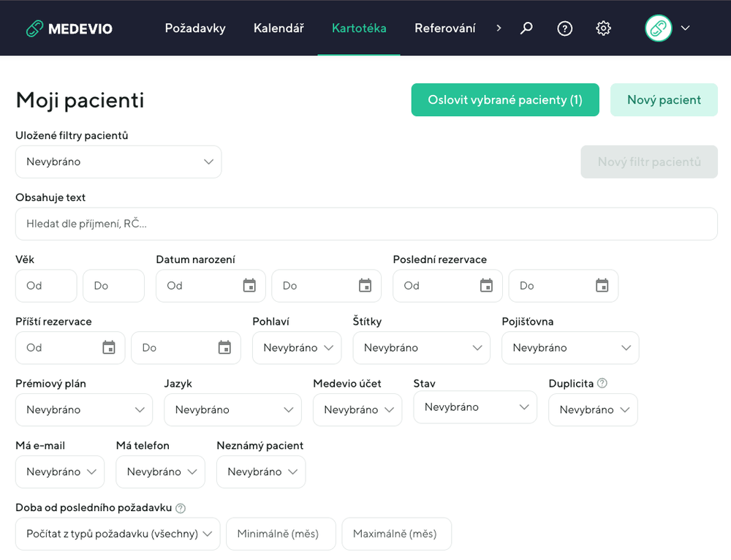Click the green user avatar icon
Screen dimensions: 731x560
click(658, 29)
